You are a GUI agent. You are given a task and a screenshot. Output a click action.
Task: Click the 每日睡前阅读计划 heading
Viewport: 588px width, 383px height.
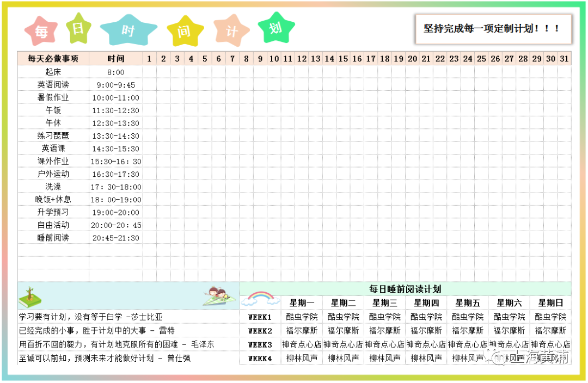pyautogui.click(x=405, y=289)
